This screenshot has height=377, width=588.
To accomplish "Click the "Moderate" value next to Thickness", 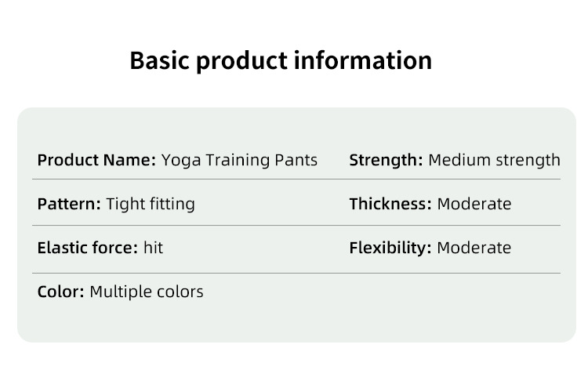I will pos(474,205).
